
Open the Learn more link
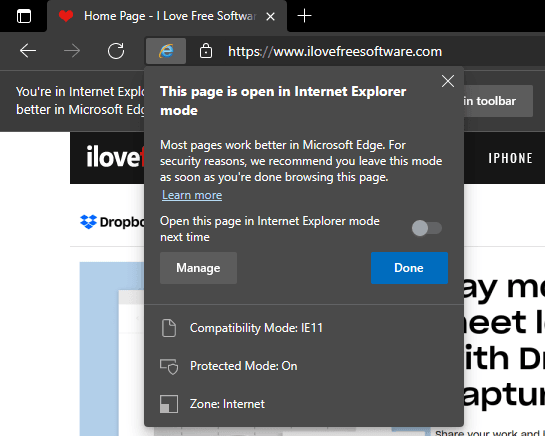pos(192,195)
